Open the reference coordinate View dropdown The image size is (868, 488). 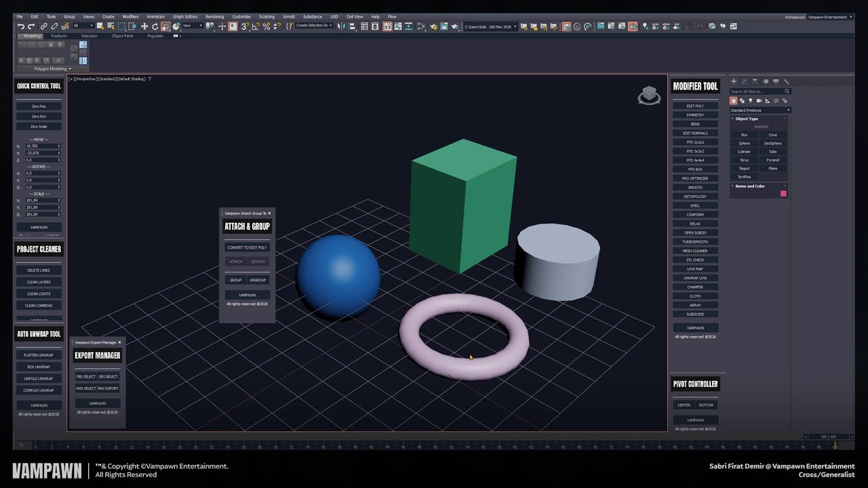(193, 26)
